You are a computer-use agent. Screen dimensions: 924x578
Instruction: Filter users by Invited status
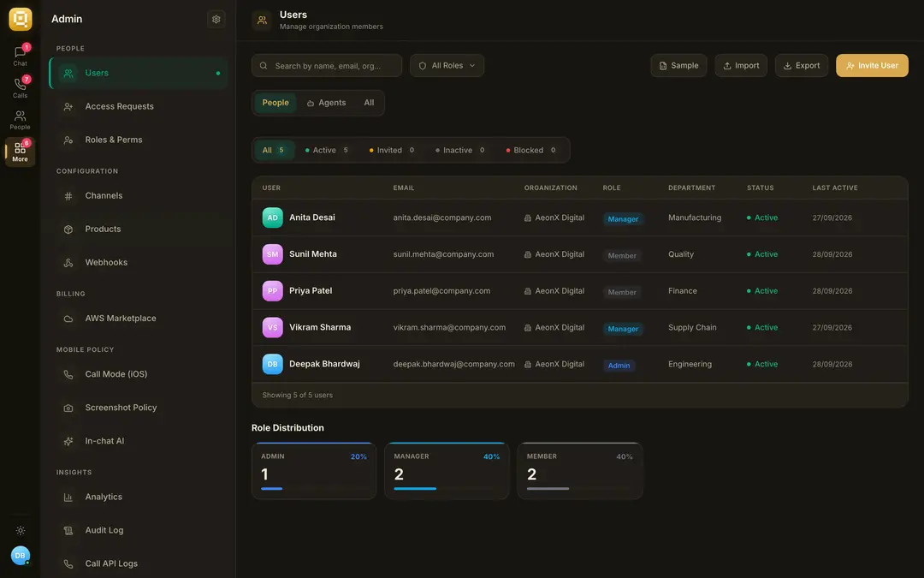391,151
